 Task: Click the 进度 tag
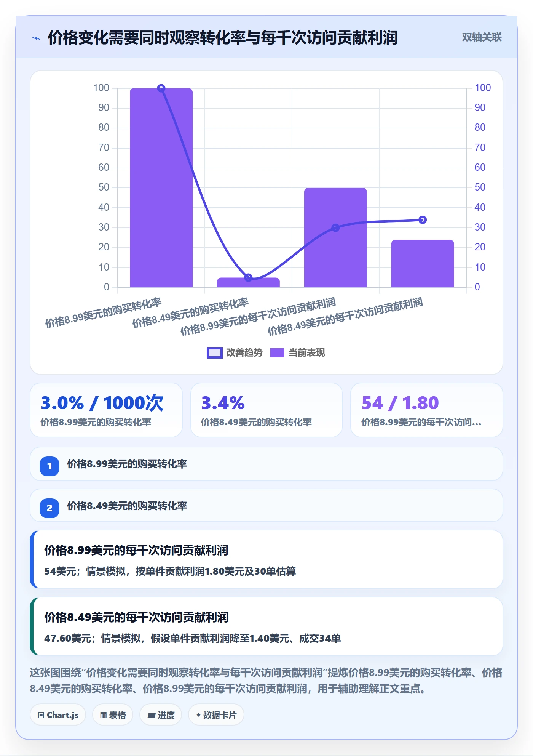click(161, 715)
